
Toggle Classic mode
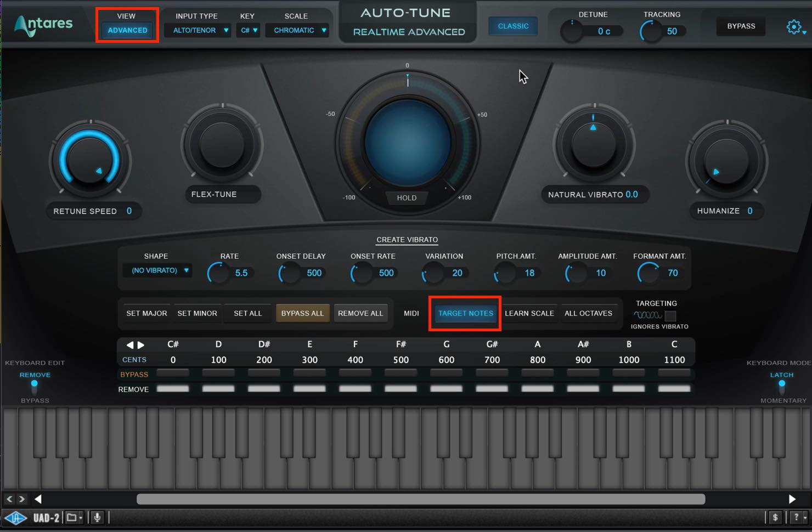point(514,26)
